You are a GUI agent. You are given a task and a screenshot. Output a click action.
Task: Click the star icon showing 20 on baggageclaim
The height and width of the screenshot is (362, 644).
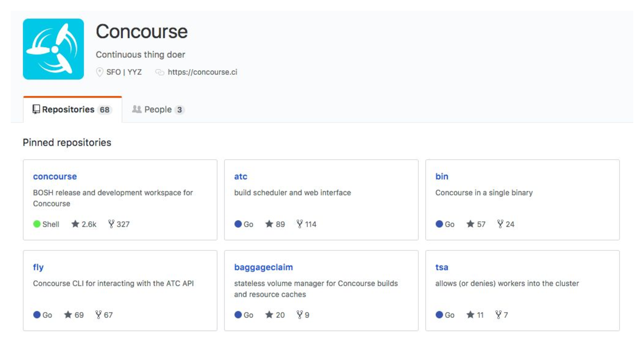(269, 315)
